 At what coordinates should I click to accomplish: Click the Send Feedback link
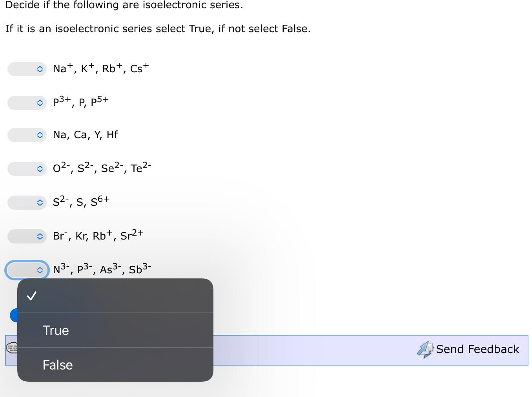point(477,349)
